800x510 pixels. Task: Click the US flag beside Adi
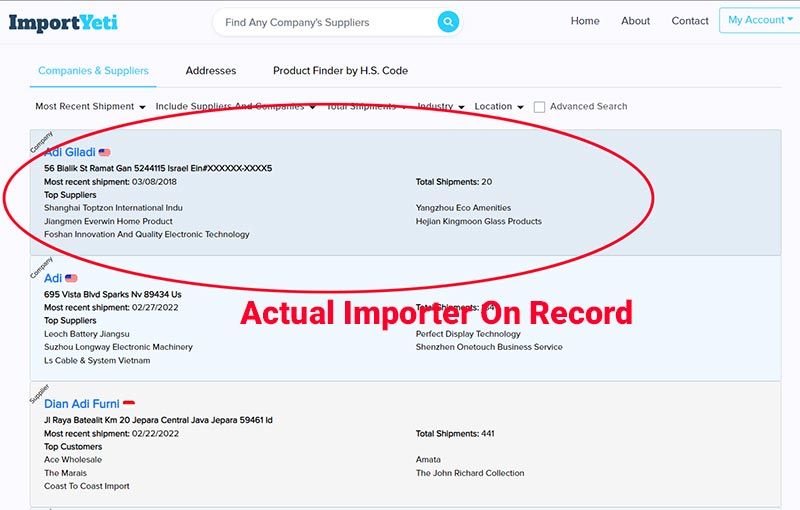71,278
